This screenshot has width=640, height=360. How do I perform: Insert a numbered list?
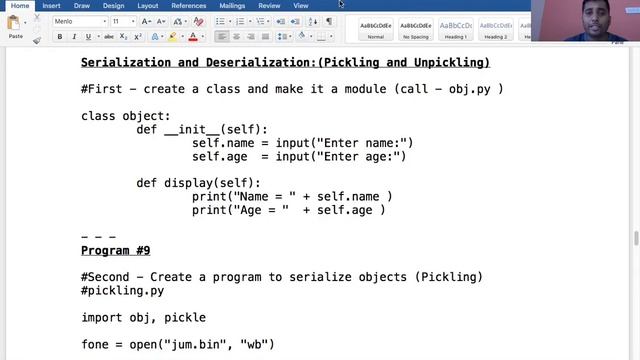[240, 21]
